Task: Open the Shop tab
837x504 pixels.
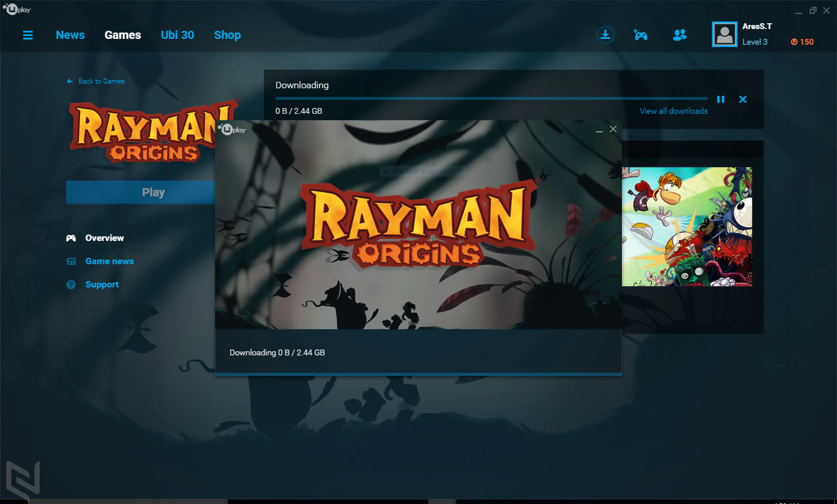Action: tap(227, 35)
